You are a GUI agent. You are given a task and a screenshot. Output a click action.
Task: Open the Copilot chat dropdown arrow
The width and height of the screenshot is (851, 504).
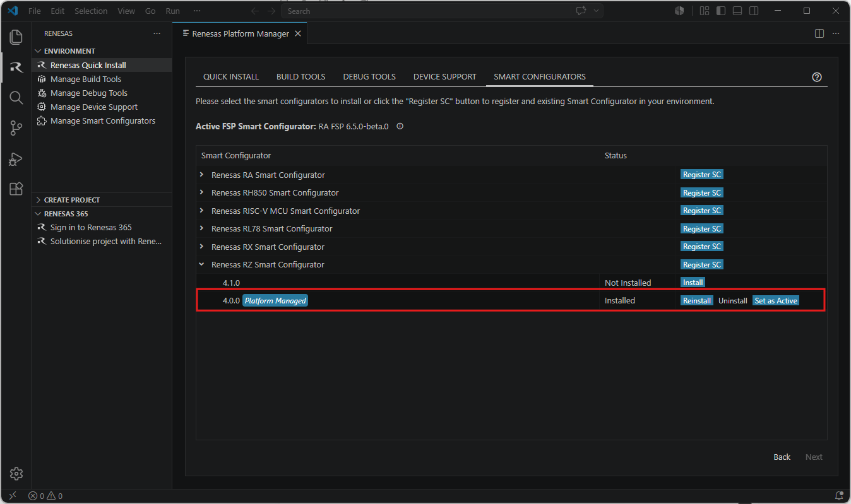click(596, 11)
